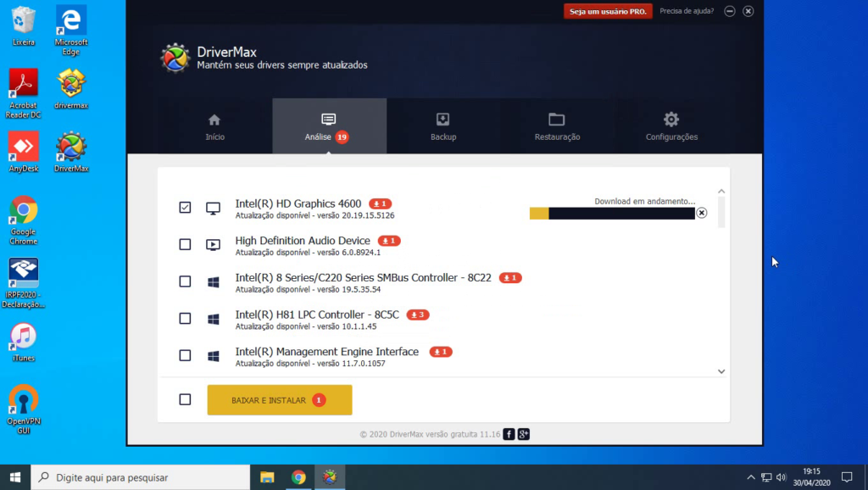Tick the H81 LPC Controller checkbox
This screenshot has width=868, height=490.
(x=185, y=319)
